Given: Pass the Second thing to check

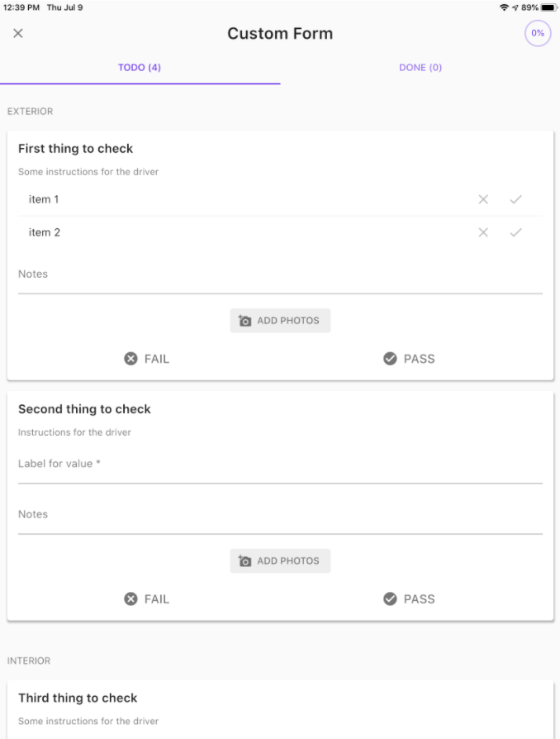Looking at the screenshot, I should [x=410, y=599].
